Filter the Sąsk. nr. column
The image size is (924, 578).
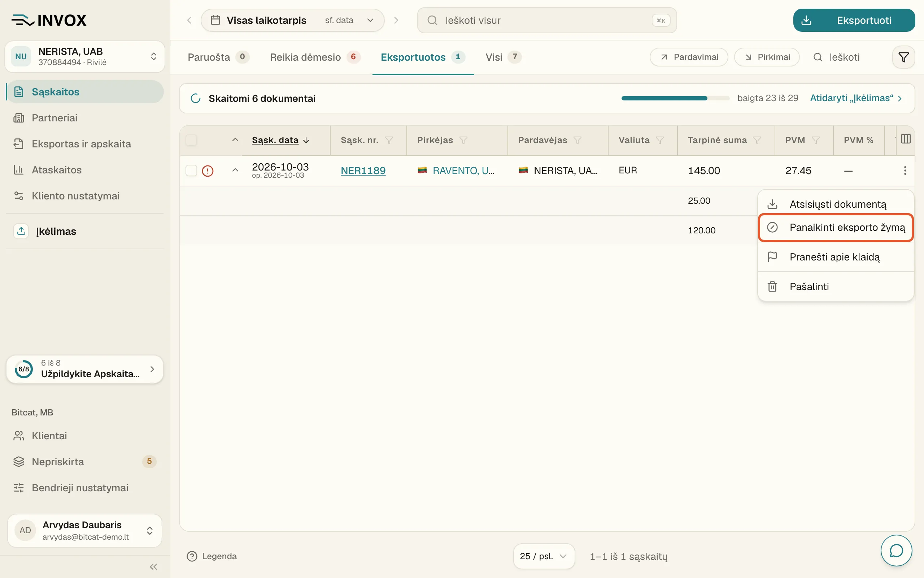click(389, 140)
